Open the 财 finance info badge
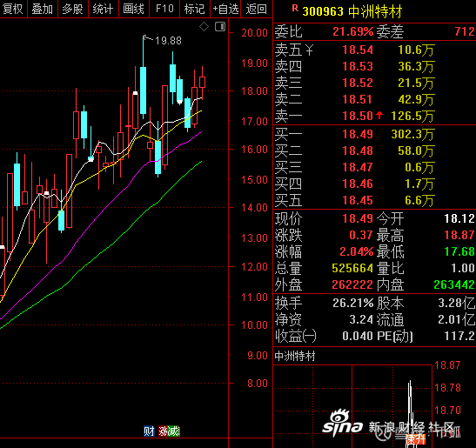 click(x=149, y=431)
